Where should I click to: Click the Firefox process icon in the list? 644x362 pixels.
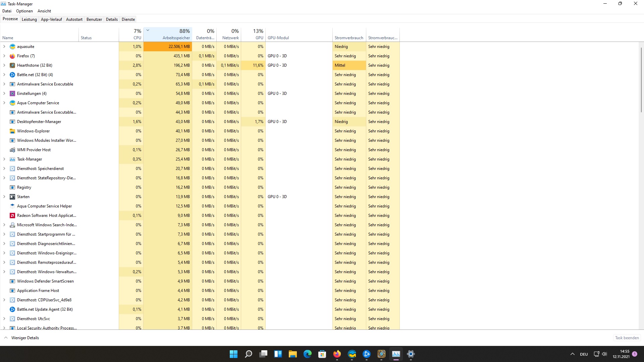[12, 56]
